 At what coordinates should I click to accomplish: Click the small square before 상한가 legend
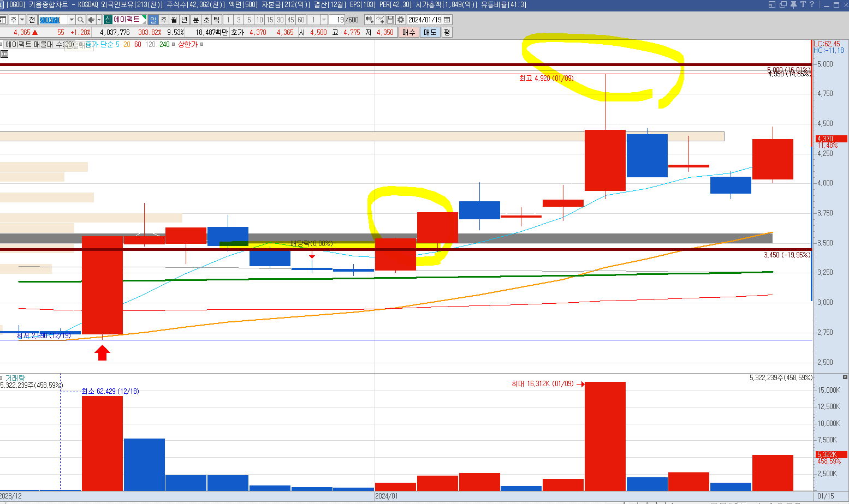(x=174, y=44)
